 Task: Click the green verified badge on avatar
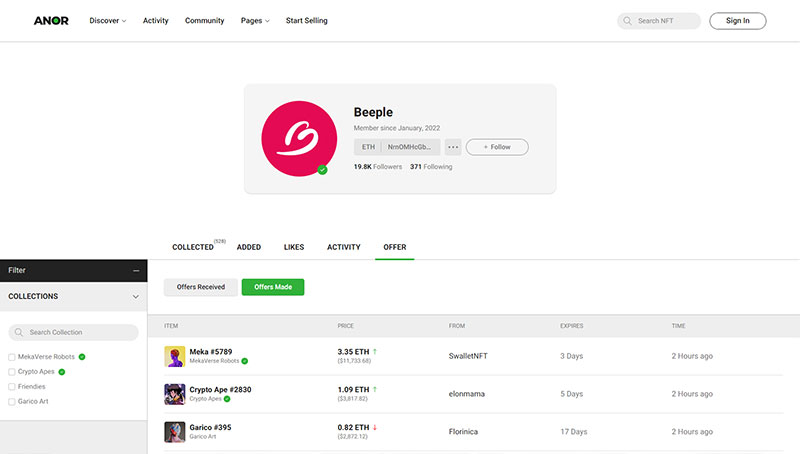tap(322, 170)
